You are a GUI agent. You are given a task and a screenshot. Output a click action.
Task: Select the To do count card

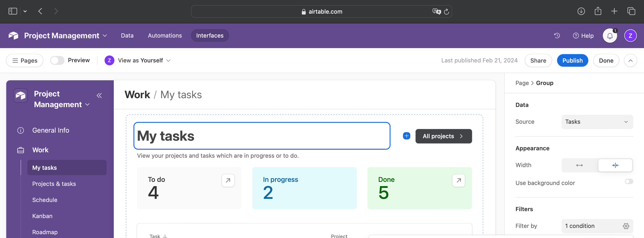coord(189,188)
